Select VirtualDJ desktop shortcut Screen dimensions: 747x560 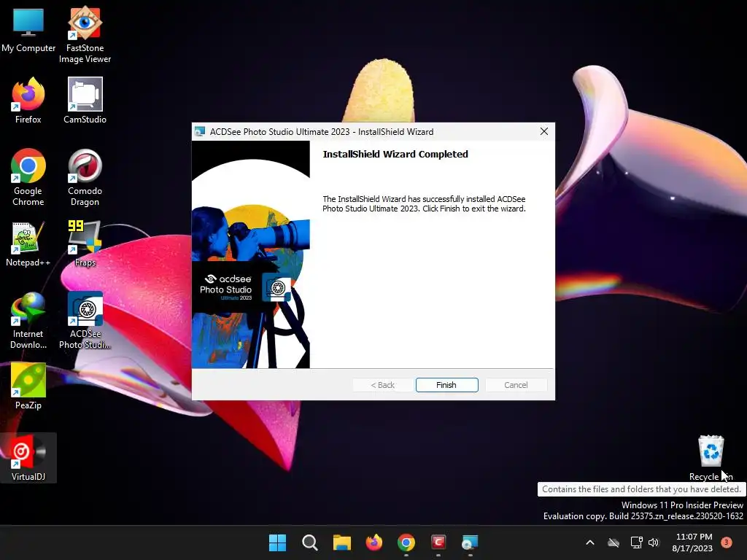coord(28,458)
